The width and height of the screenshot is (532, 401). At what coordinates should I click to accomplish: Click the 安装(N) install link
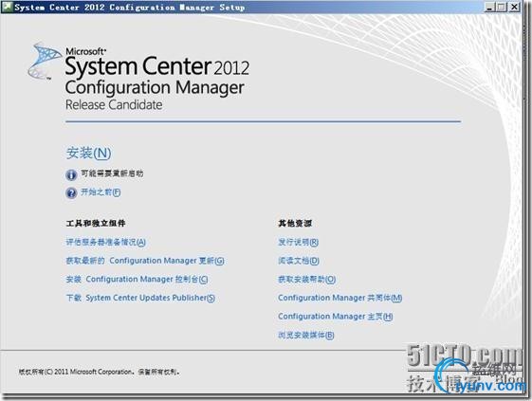(x=88, y=153)
